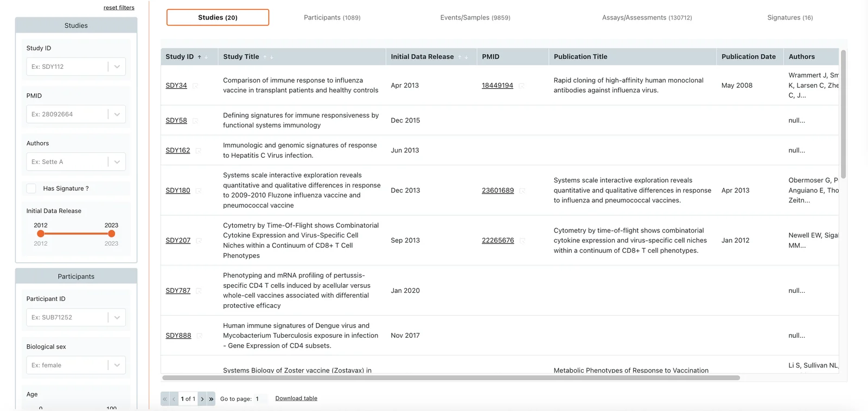Click the 'Apr 2013' release date cell
This screenshot has height=411, width=868.
[x=405, y=86]
